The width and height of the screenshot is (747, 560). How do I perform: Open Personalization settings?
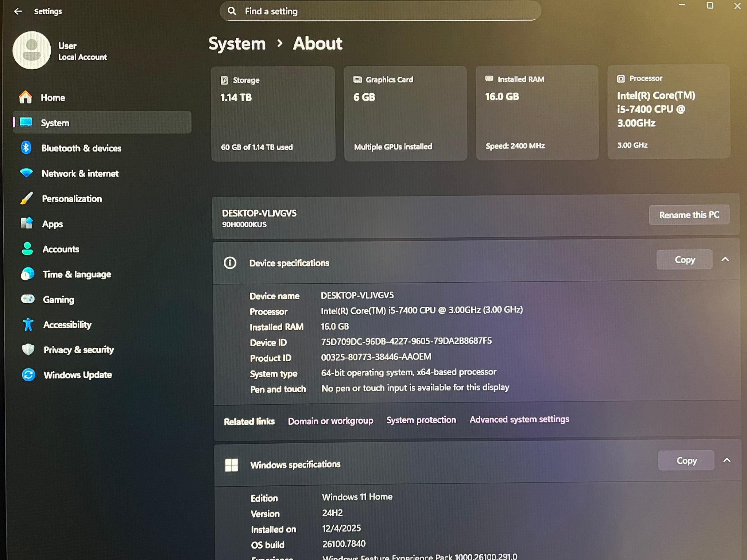tap(102, 199)
